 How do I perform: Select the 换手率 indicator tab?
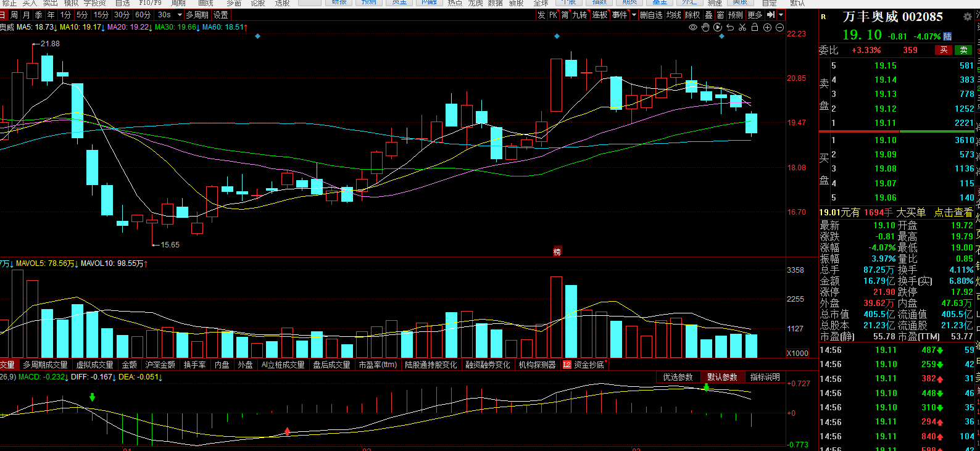194,365
